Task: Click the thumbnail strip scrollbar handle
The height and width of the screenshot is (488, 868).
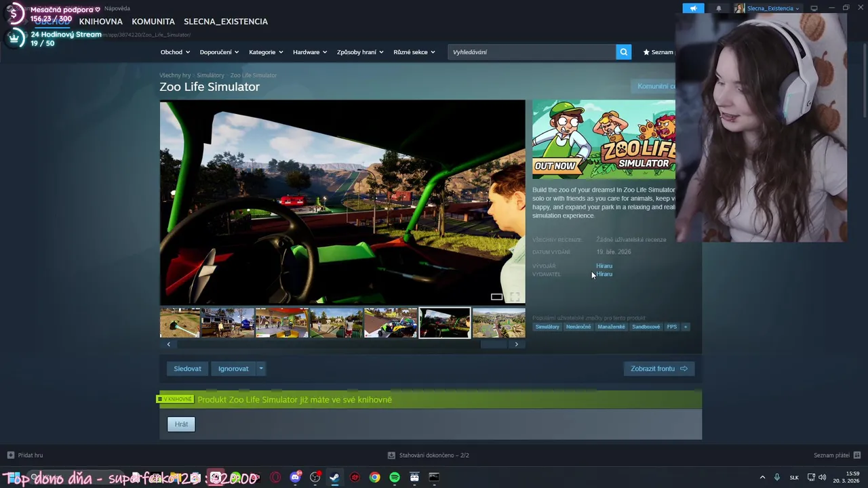Action: (x=494, y=344)
